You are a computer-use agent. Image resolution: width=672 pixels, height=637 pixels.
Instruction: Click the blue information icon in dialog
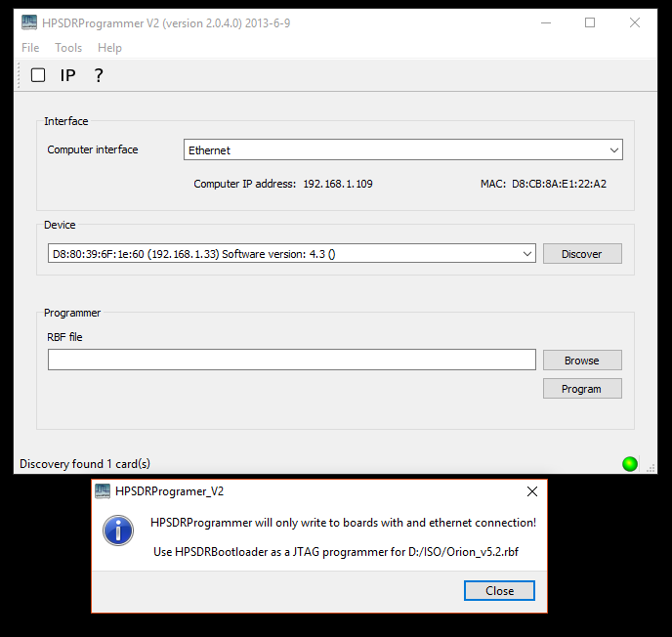click(x=118, y=531)
